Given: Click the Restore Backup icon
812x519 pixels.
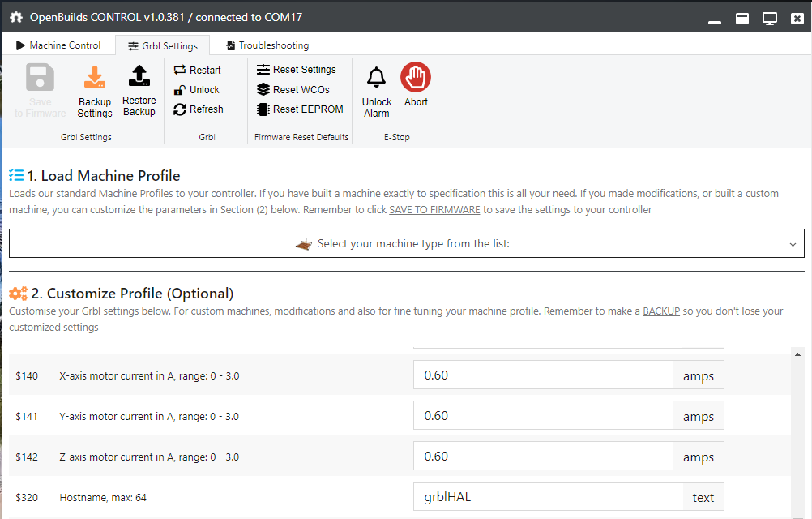Looking at the screenshot, I should coord(139,77).
